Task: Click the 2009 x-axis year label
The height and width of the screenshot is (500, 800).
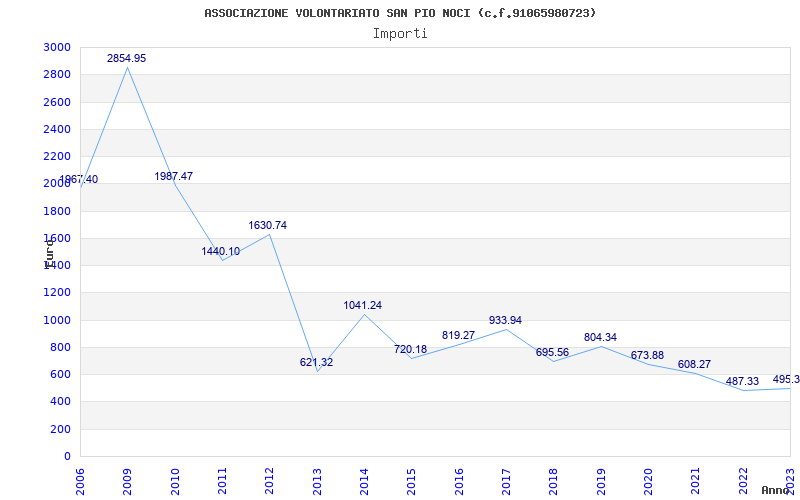Action: tap(127, 481)
